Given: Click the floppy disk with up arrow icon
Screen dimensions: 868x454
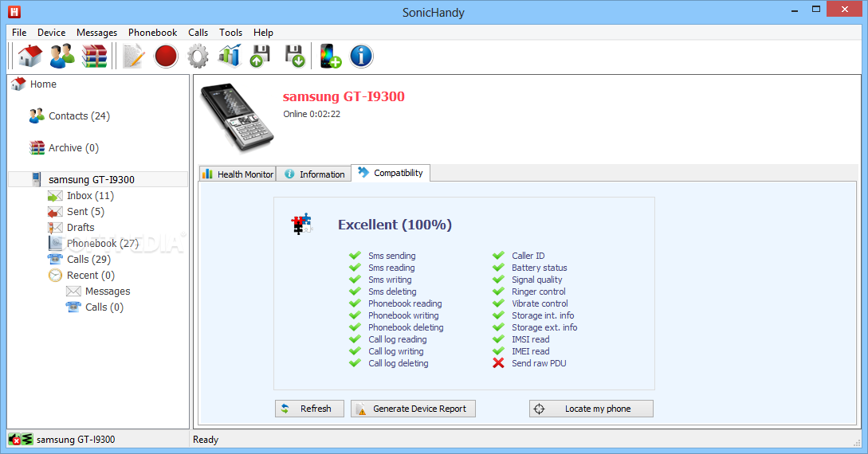Looking at the screenshot, I should point(261,56).
